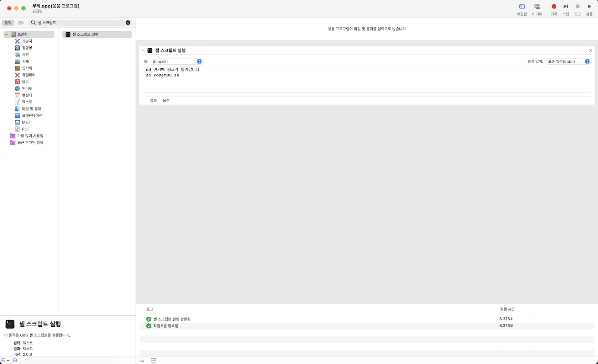Screen dimensions: 598x364
Task: Open the shell /bin/zsh dropdown
Action: [176, 62]
